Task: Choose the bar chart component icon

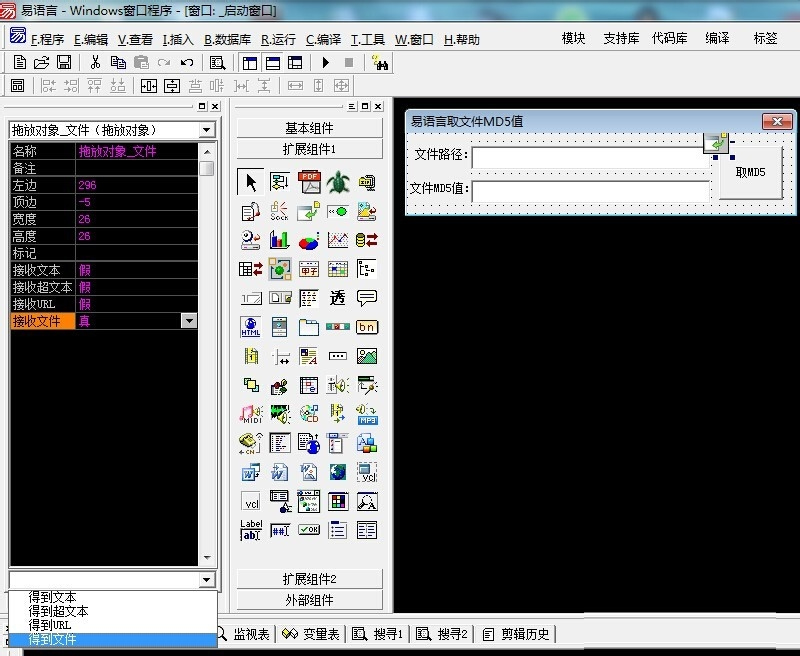Action: click(280, 240)
